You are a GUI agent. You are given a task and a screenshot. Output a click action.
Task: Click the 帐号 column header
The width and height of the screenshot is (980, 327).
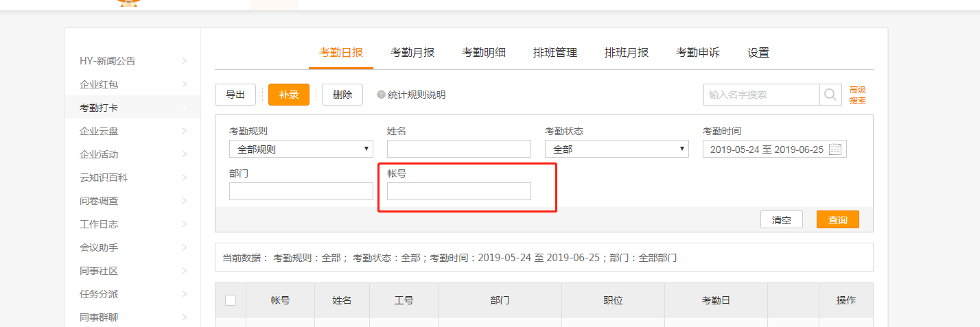[280, 300]
